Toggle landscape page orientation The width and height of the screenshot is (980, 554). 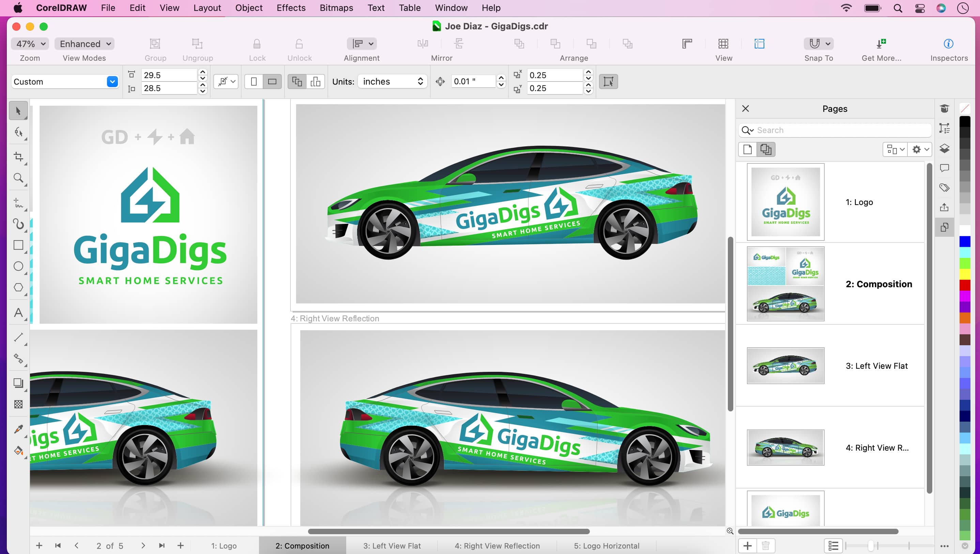point(272,81)
